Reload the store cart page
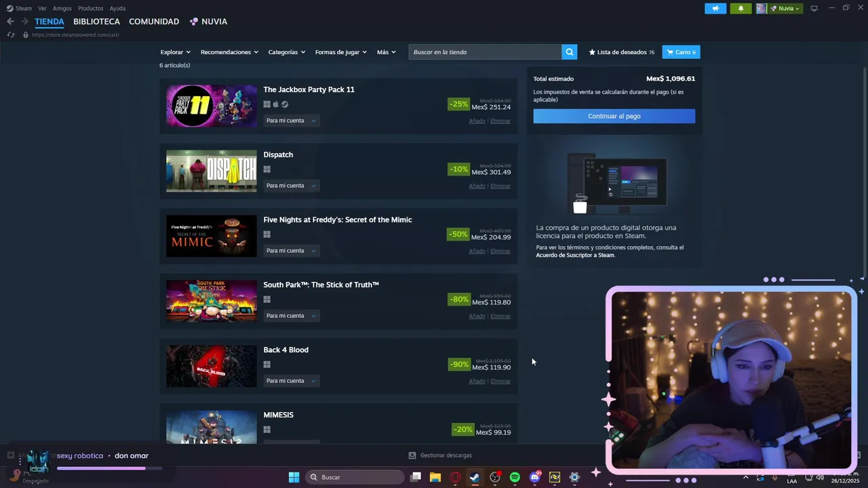Image resolution: width=868 pixels, height=488 pixels. tap(10, 35)
